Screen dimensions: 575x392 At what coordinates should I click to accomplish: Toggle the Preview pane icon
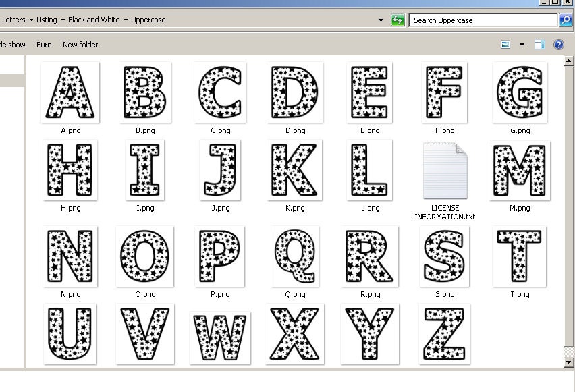click(x=540, y=44)
